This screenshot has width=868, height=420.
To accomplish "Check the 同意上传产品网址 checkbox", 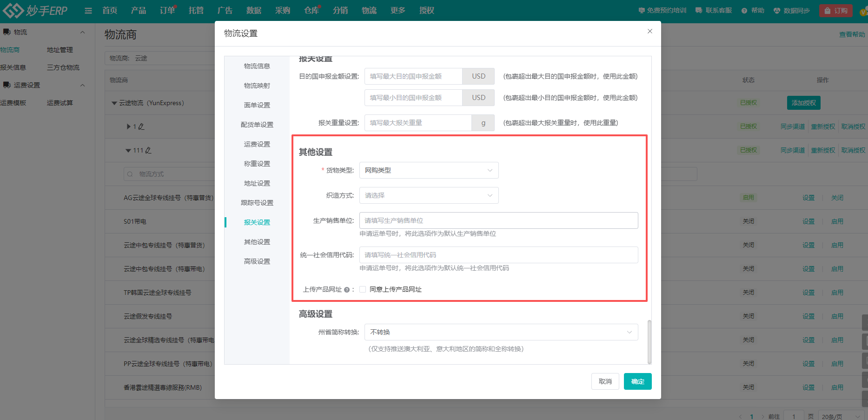I will click(x=362, y=289).
